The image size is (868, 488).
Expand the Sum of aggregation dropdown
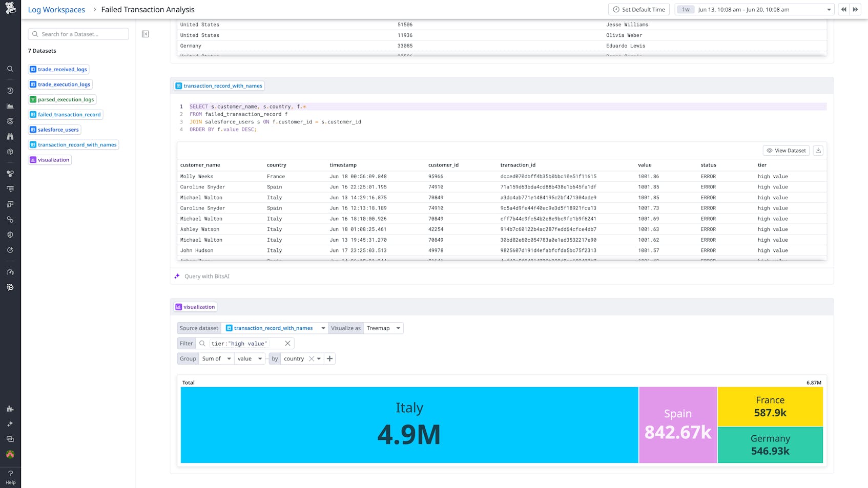pyautogui.click(x=216, y=358)
